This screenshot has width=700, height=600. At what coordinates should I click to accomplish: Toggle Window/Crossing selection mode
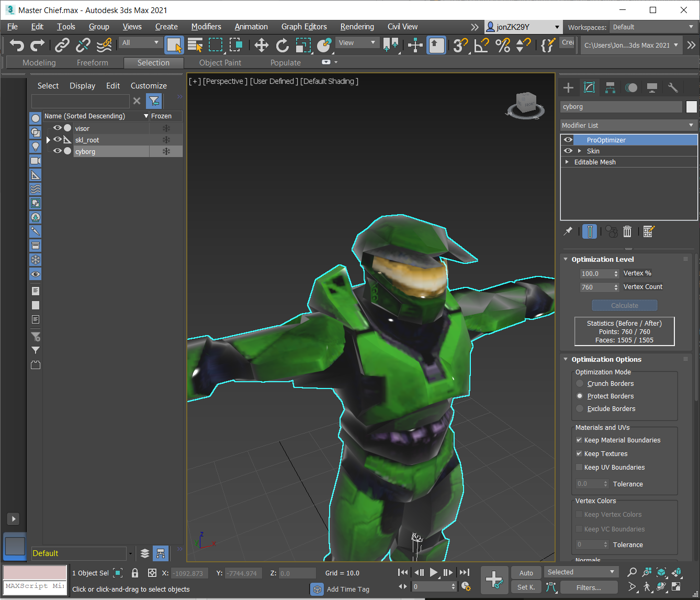236,46
